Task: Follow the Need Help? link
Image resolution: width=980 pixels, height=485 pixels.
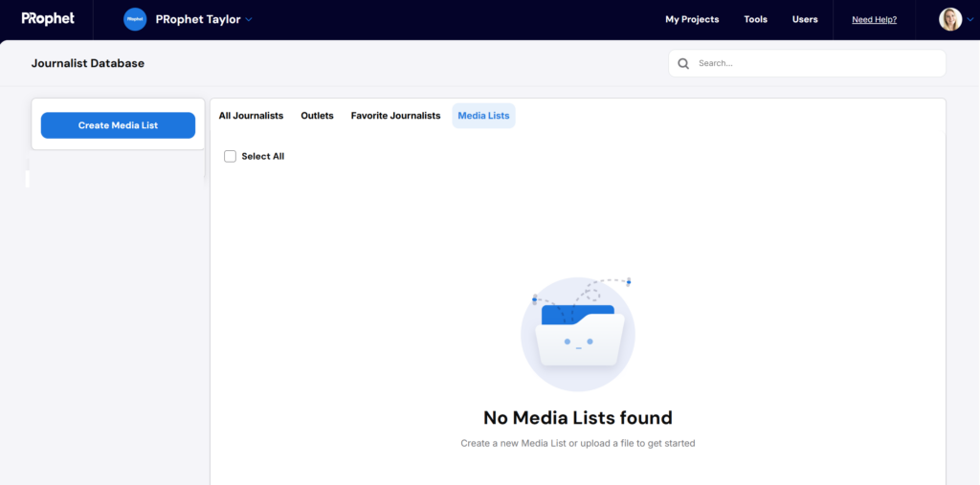Action: point(875,19)
